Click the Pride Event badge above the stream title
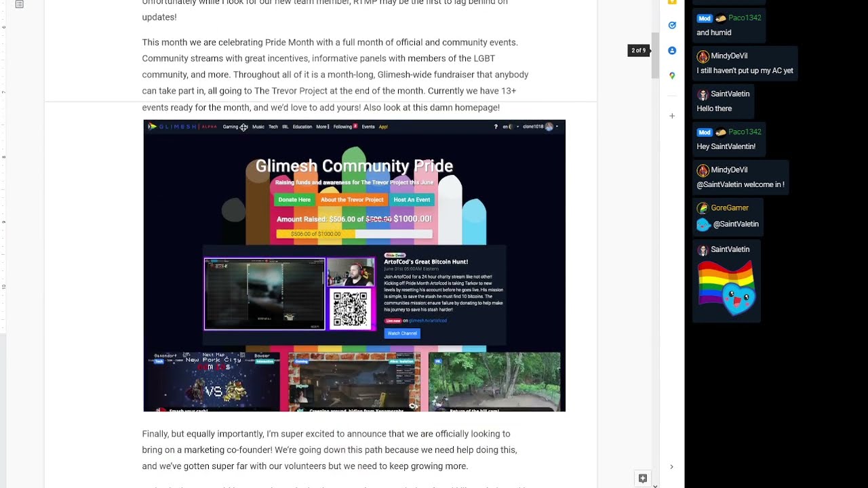 pyautogui.click(x=395, y=255)
